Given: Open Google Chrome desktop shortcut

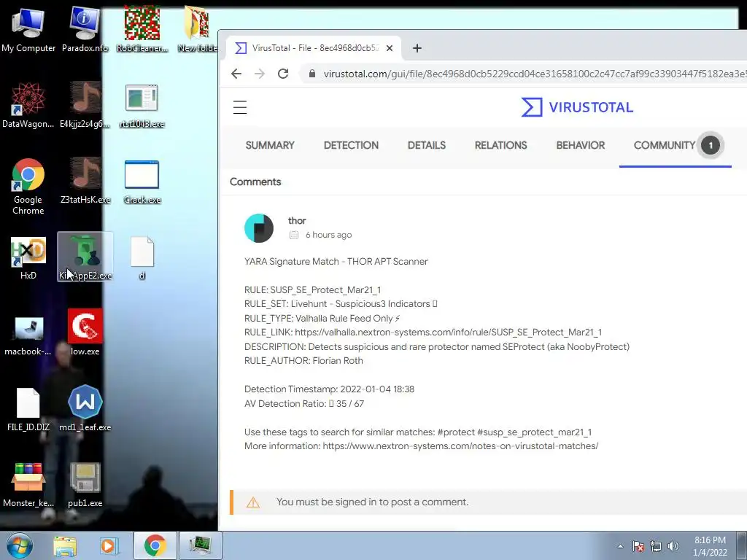Looking at the screenshot, I should coord(28,186).
